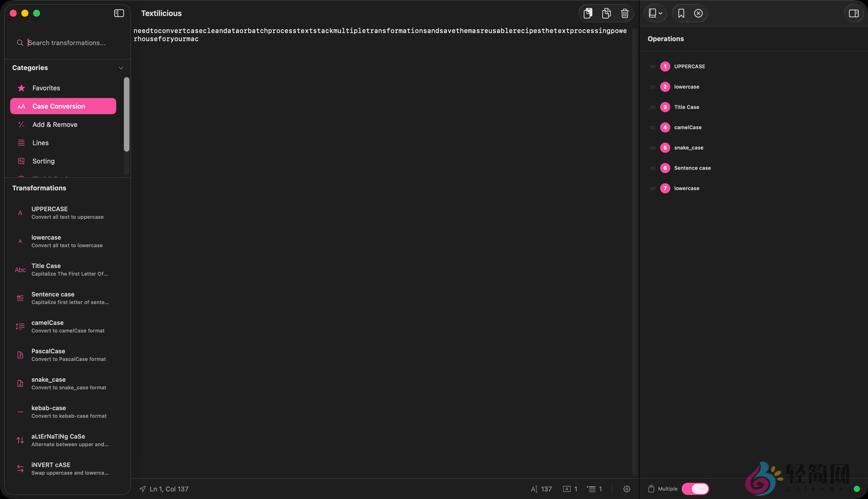Click the search magnifier icon

[x=20, y=43]
